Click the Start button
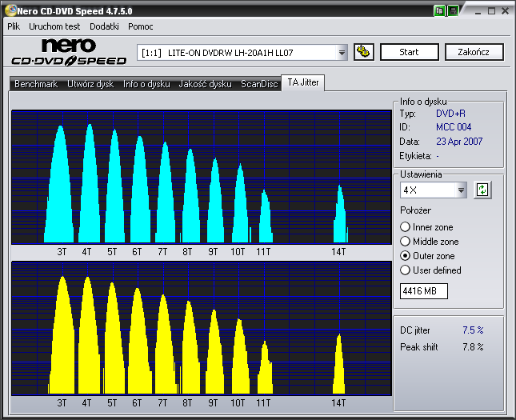 pos(410,52)
